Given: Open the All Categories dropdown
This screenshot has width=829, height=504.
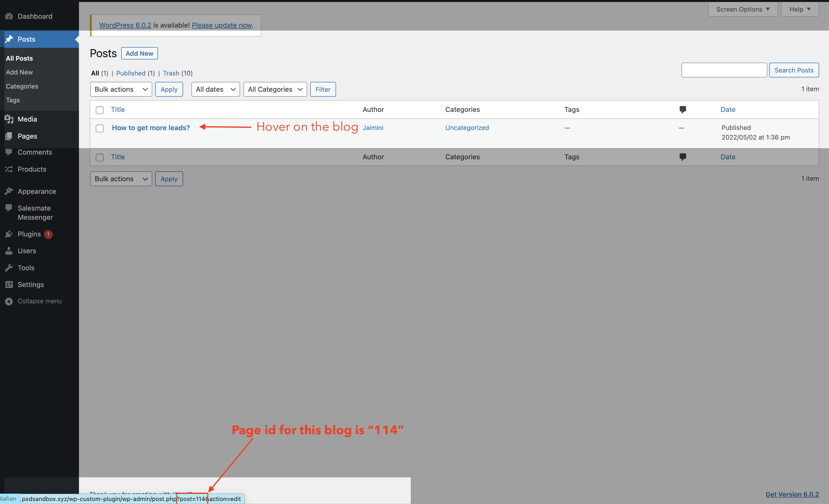Looking at the screenshot, I should (x=275, y=90).
